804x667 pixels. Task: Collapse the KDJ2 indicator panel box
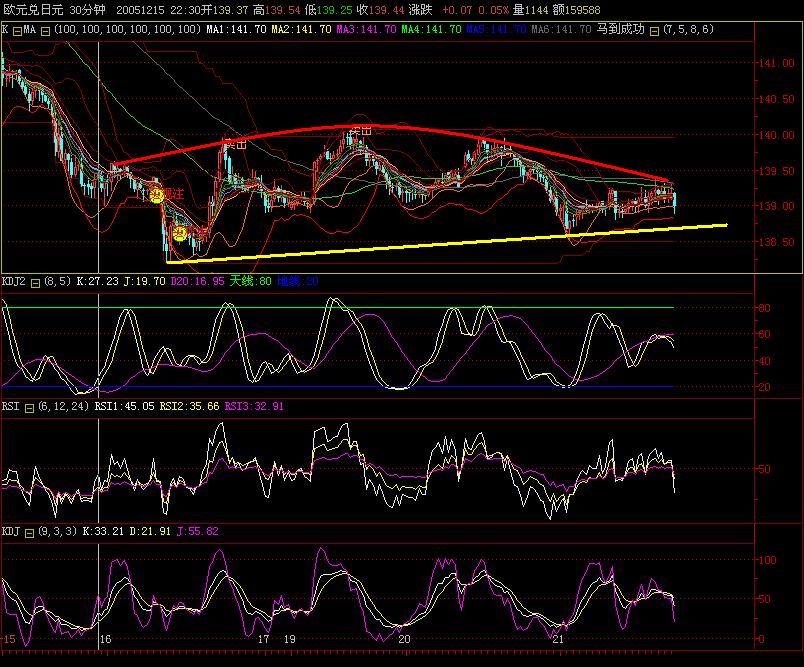click(x=35, y=283)
